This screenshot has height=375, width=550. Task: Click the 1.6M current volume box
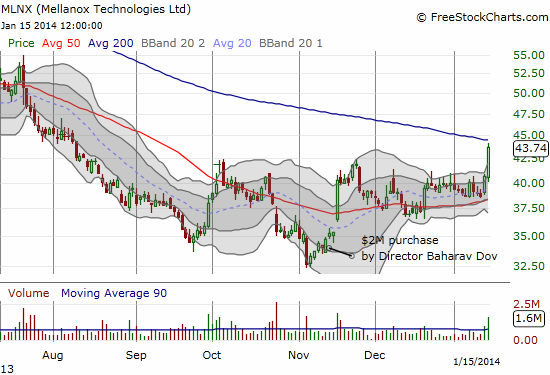point(529,319)
